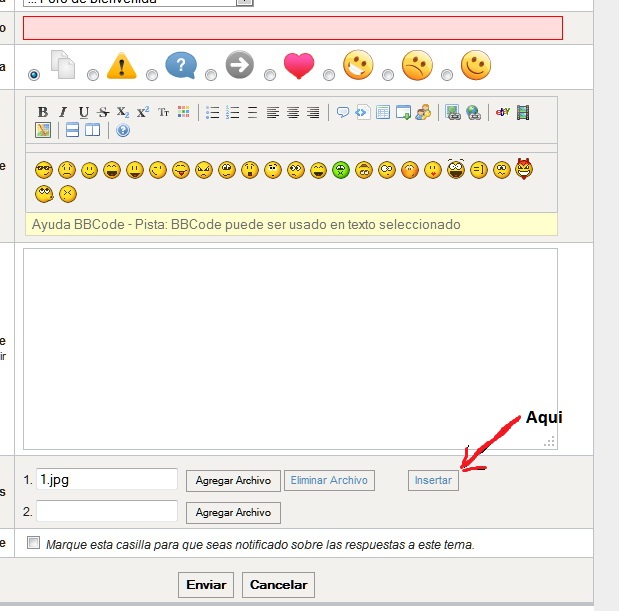Image resolution: width=619 pixels, height=611 pixels.
Task: Click Insertar to insert attachment 1.jpg
Action: point(433,481)
